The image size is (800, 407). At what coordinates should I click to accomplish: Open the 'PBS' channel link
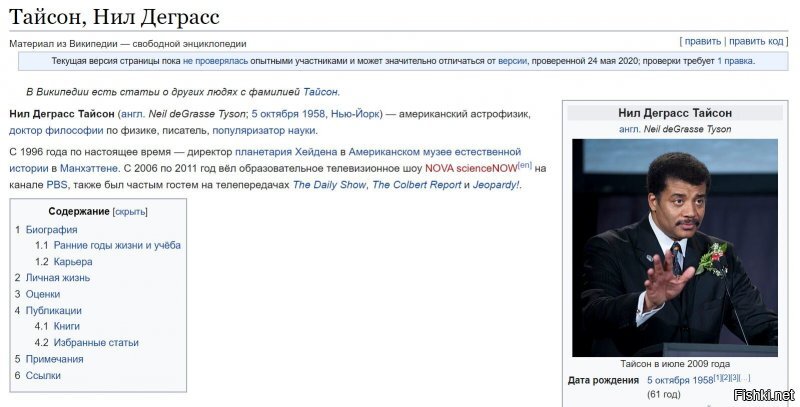click(x=57, y=185)
